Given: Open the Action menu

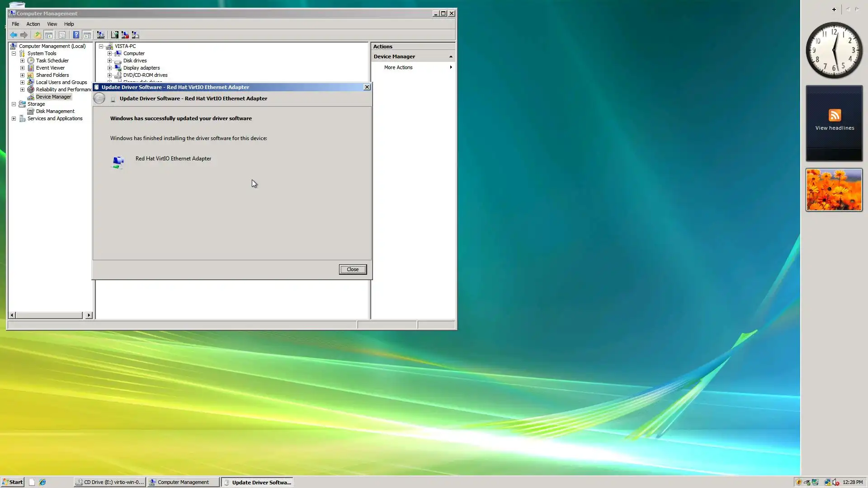Looking at the screenshot, I should point(33,24).
